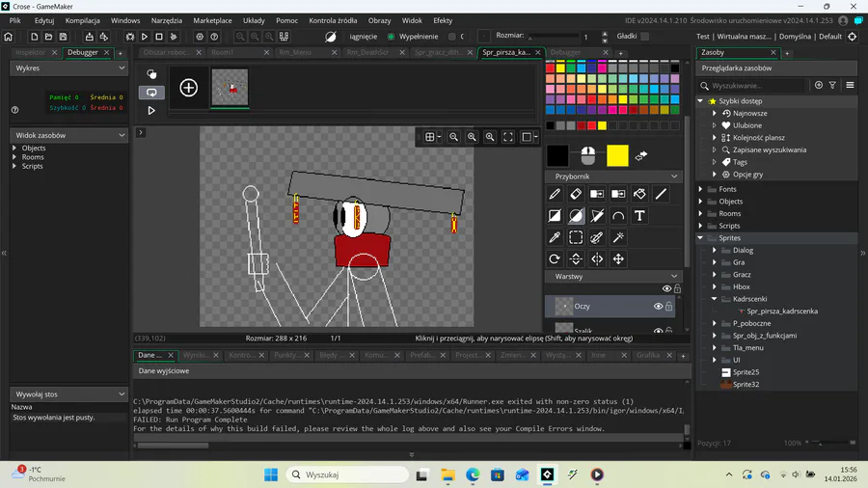Select the Arc tool
Image resolution: width=868 pixels, height=488 pixels.
coord(618,216)
